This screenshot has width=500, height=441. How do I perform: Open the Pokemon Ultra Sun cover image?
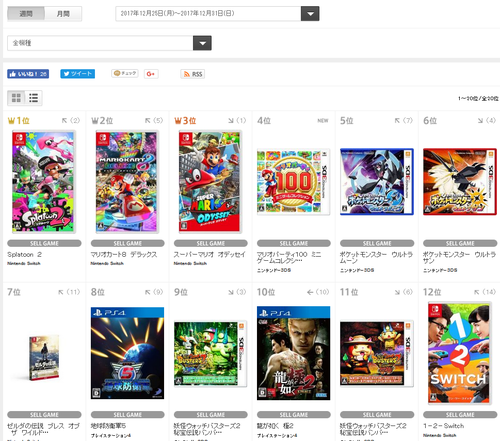[x=460, y=182]
